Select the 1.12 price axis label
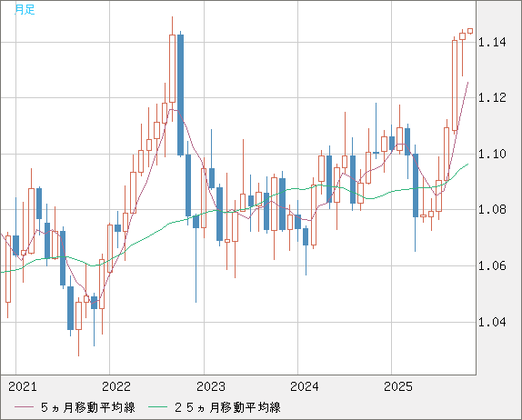Image resolution: width=522 pixels, height=420 pixels. 492,97
